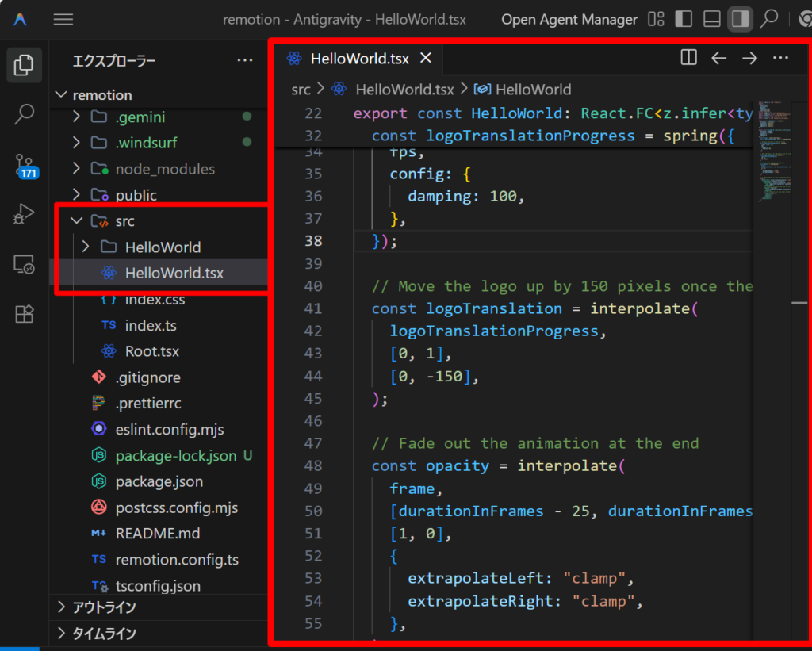
Task: Toggle the primary side bar layout button
Action: [684, 19]
